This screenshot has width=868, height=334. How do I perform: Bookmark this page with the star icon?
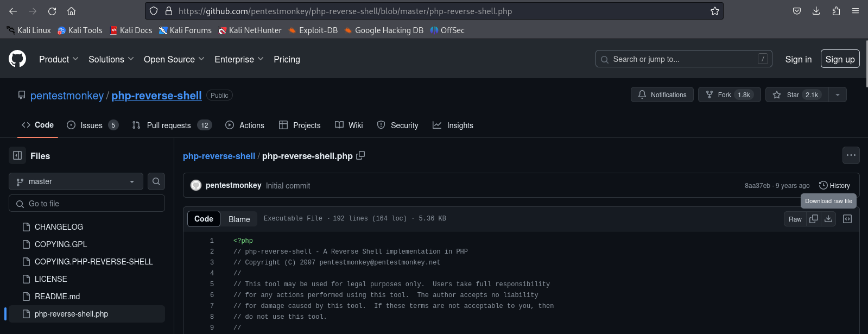[715, 11]
